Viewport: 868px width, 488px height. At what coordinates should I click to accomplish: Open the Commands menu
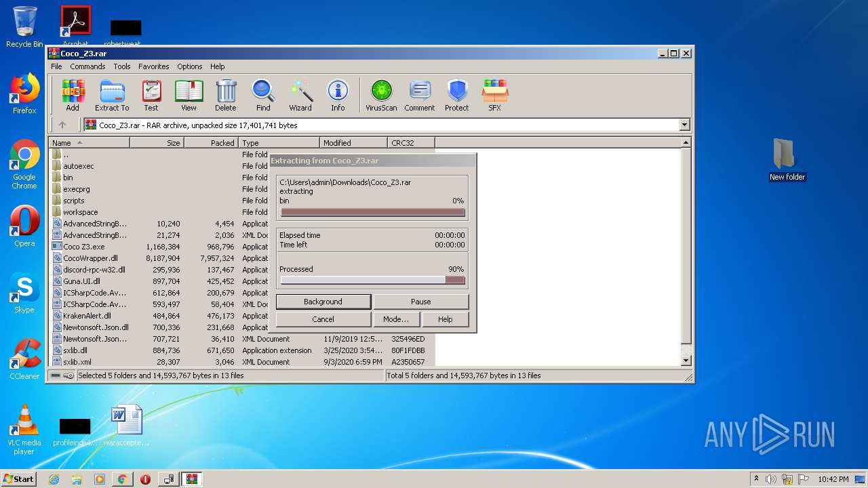(87, 66)
